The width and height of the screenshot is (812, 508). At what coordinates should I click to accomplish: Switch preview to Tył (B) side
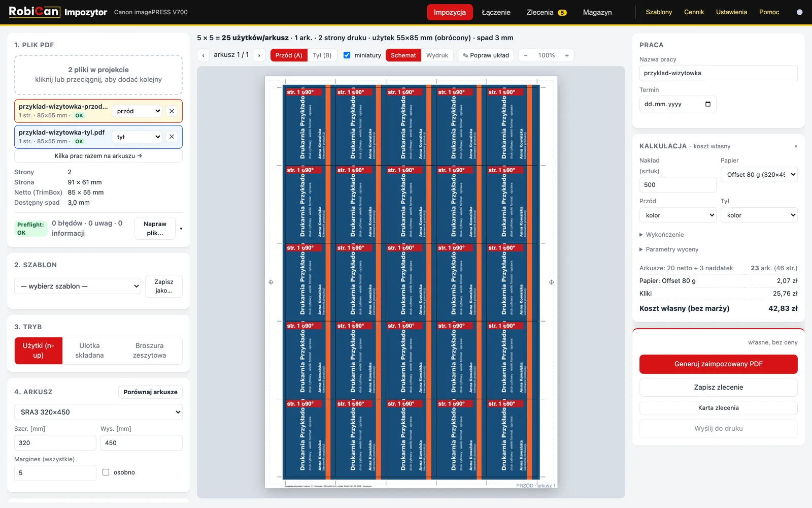[x=322, y=55]
